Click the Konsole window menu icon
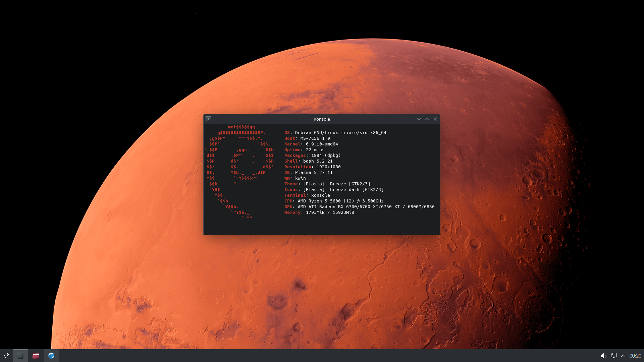644x362 pixels. tap(208, 119)
